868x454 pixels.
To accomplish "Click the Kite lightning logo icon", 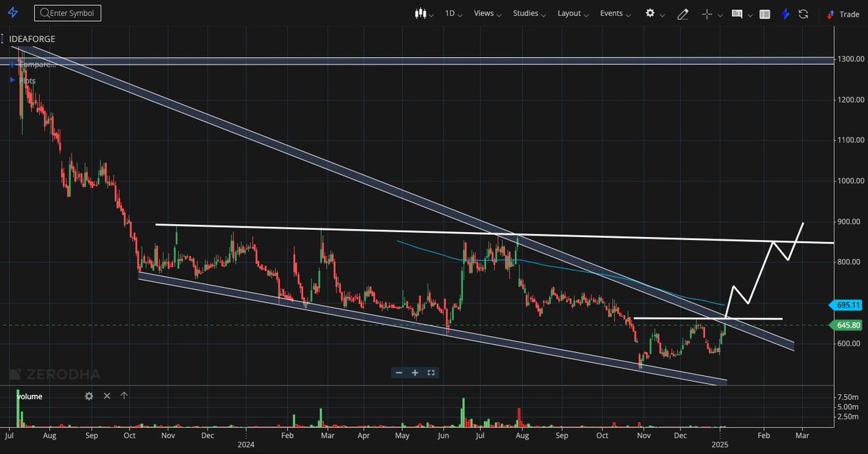I will pos(12,13).
